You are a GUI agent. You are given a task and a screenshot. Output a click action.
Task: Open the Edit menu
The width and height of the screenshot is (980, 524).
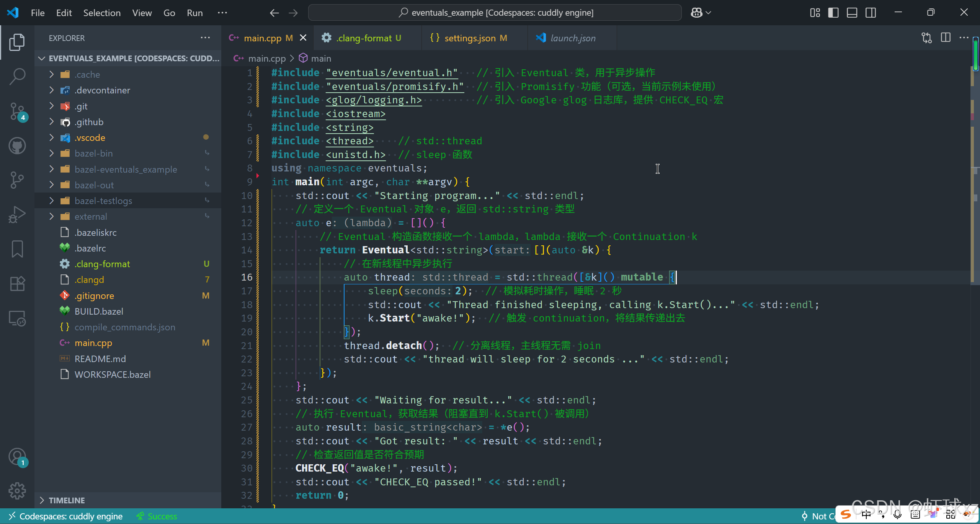click(x=64, y=13)
